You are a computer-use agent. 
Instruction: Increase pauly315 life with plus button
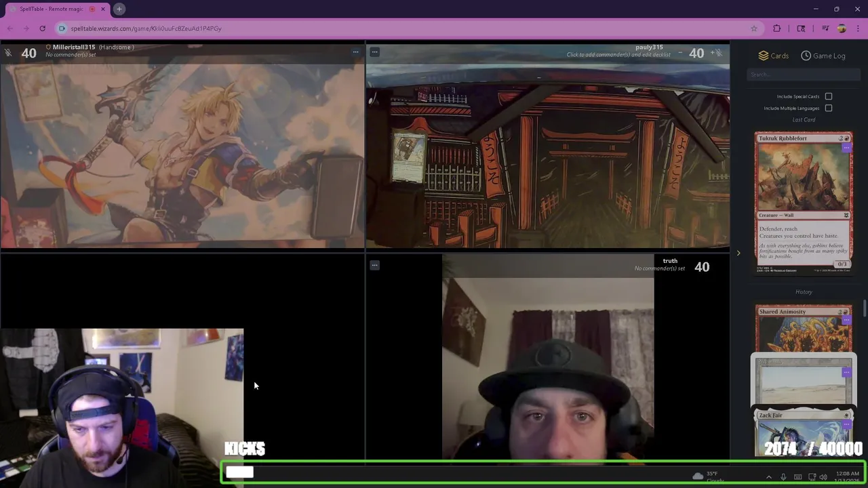click(712, 53)
